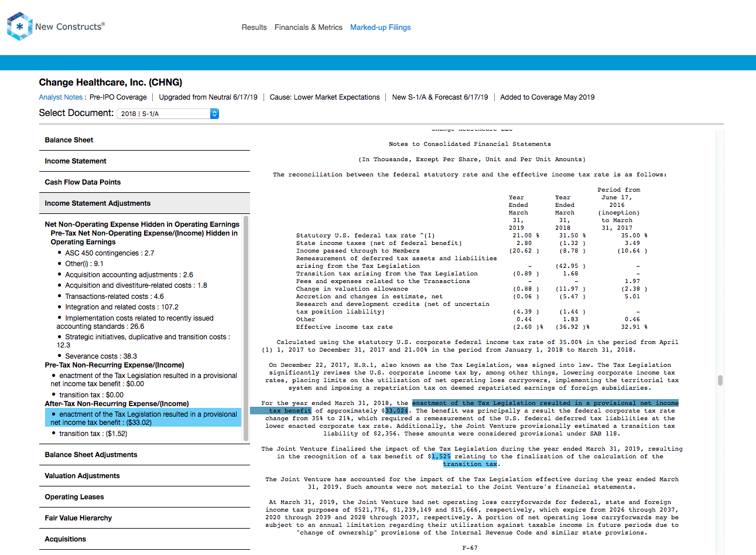Expand Valuation Adjustments section
Viewport: 756px width, 555px height.
[145, 476]
